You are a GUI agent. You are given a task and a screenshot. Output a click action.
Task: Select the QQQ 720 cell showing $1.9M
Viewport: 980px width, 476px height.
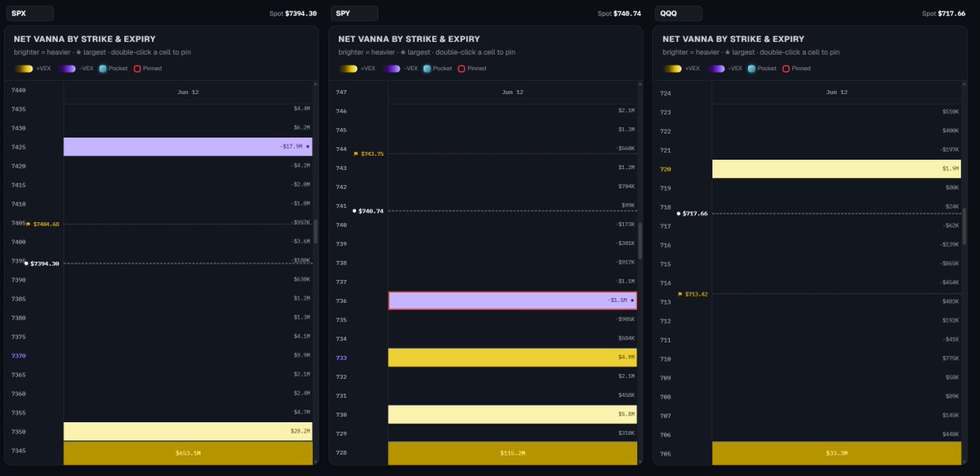coord(836,169)
